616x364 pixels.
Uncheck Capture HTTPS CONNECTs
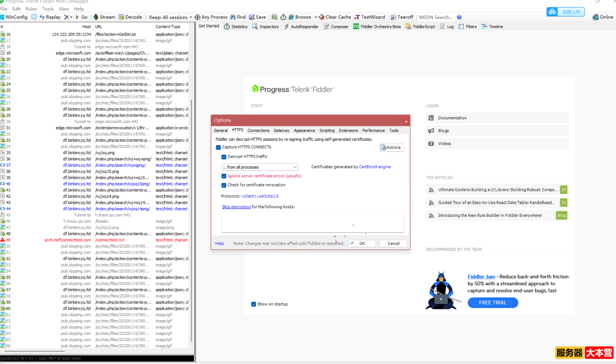point(218,147)
